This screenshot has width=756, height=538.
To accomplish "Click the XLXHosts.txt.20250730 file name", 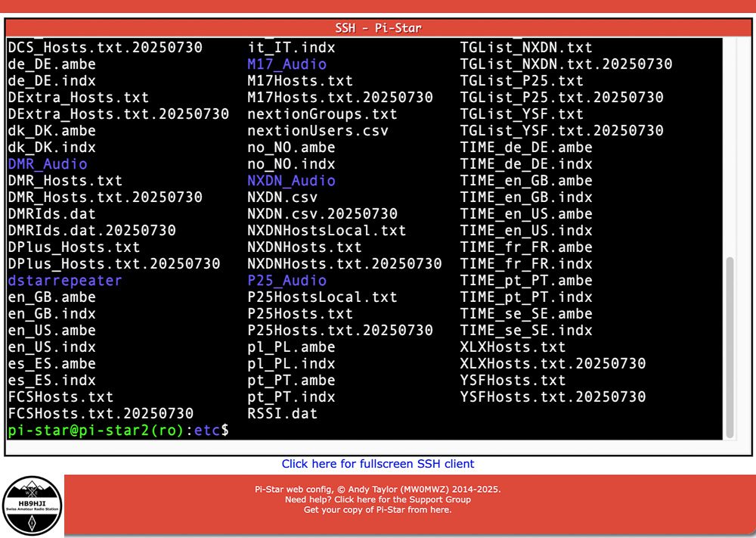I will tap(553, 364).
